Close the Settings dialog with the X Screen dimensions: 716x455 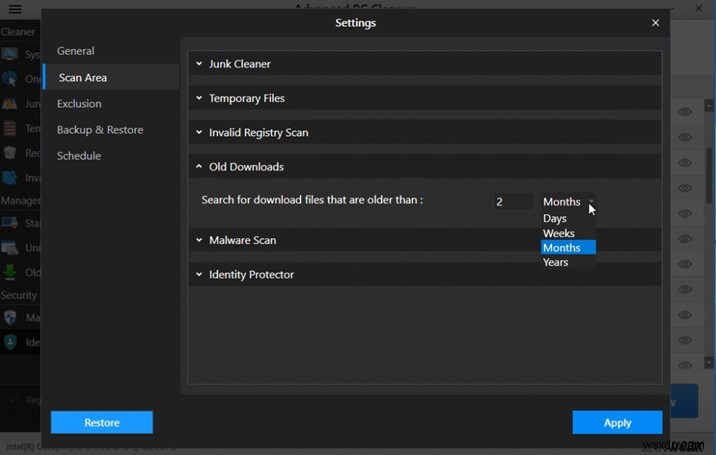[655, 22]
